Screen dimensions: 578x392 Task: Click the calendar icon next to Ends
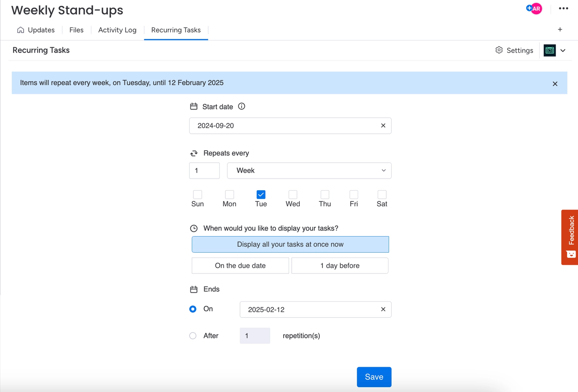[194, 289]
